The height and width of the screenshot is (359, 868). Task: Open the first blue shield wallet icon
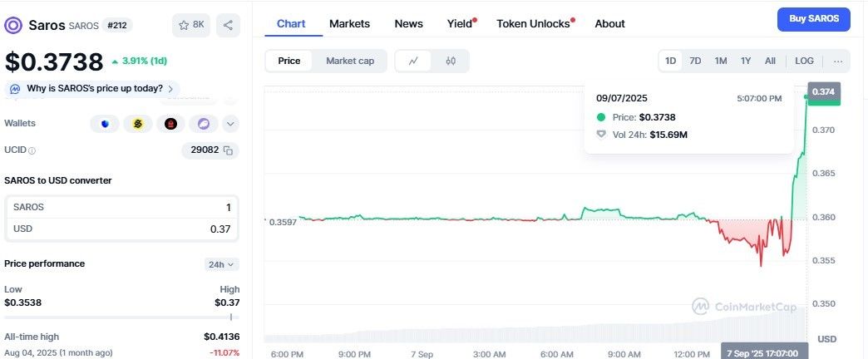[105, 124]
